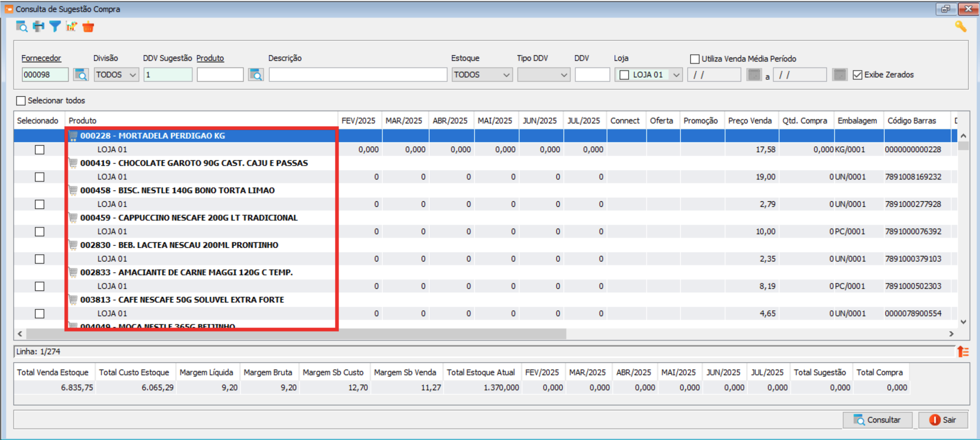
Task: Expand the Estoque dropdown
Action: click(481, 75)
